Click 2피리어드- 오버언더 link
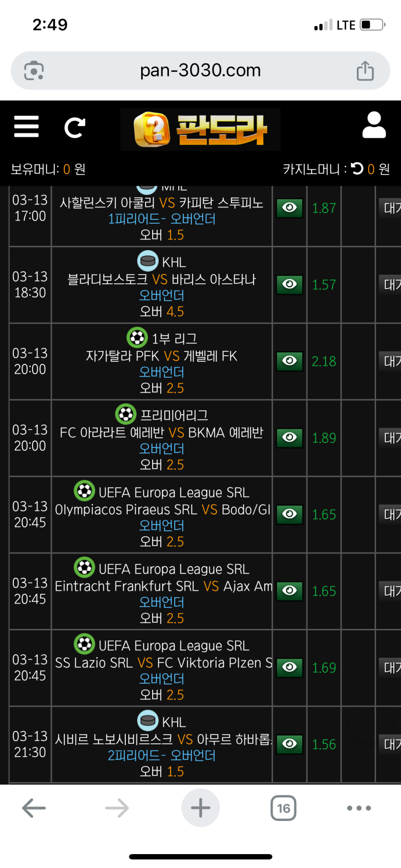 click(x=162, y=756)
